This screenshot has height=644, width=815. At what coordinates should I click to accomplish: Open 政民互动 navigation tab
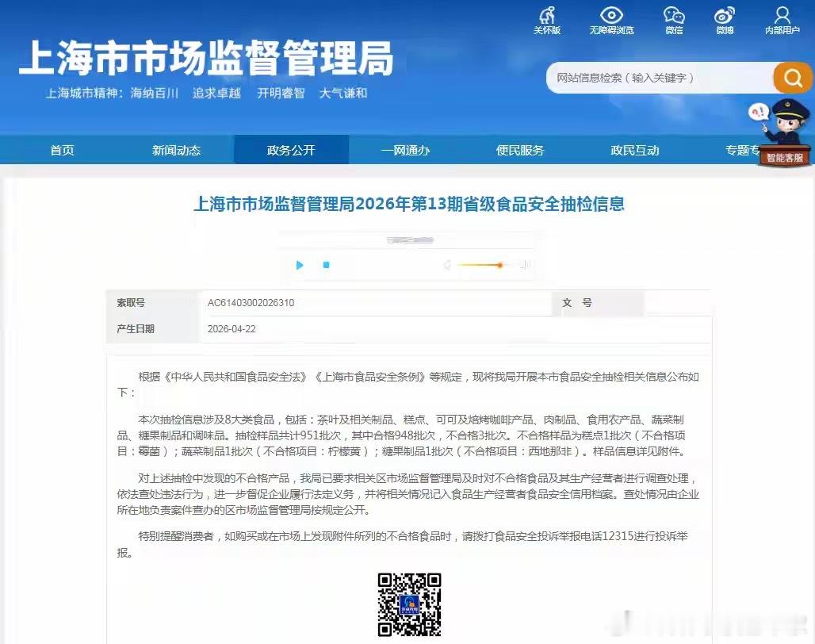coord(635,150)
